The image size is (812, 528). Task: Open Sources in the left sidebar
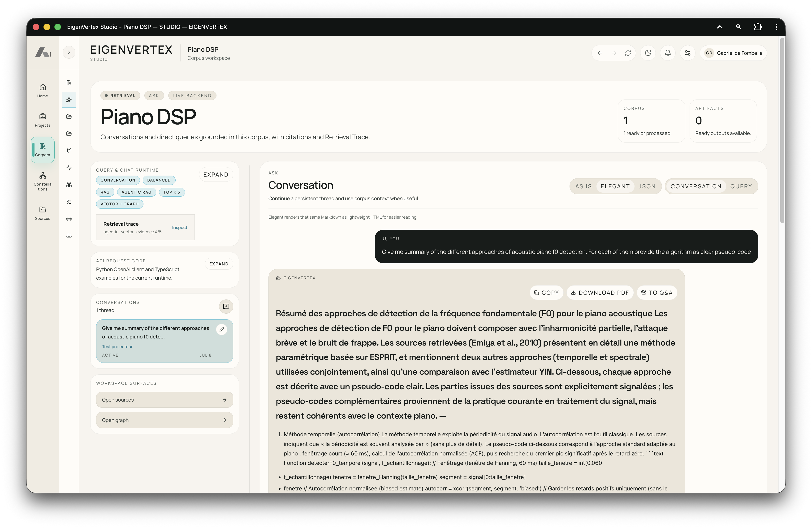(43, 213)
